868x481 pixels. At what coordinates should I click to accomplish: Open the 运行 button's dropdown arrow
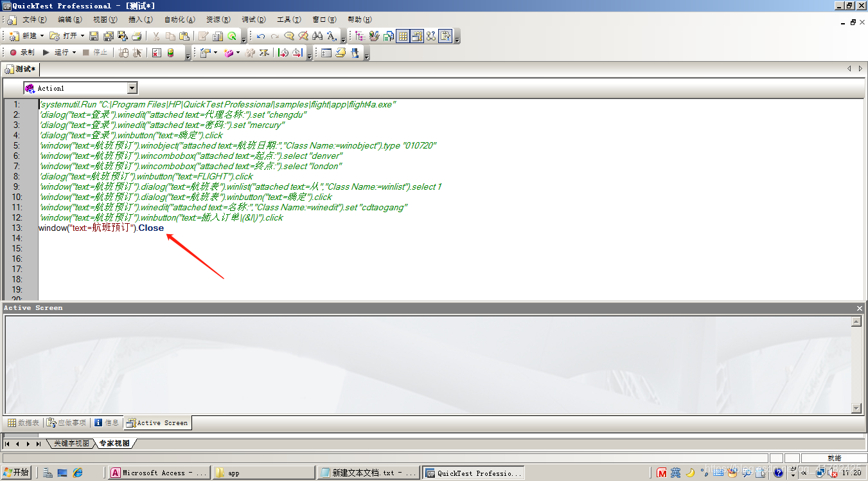coord(74,52)
